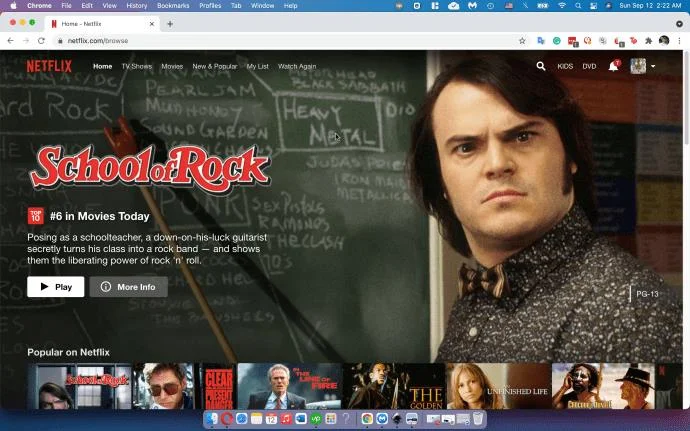Open TV Shows navigation link
Screen dimensions: 690x431
click(x=137, y=66)
